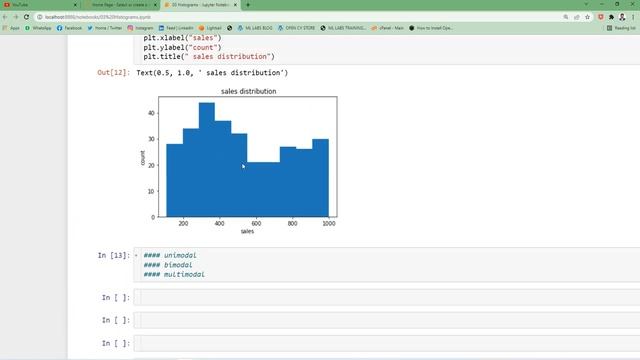Open the cPanel - Main bookmark
The width and height of the screenshot is (640, 360).
(x=388, y=28)
